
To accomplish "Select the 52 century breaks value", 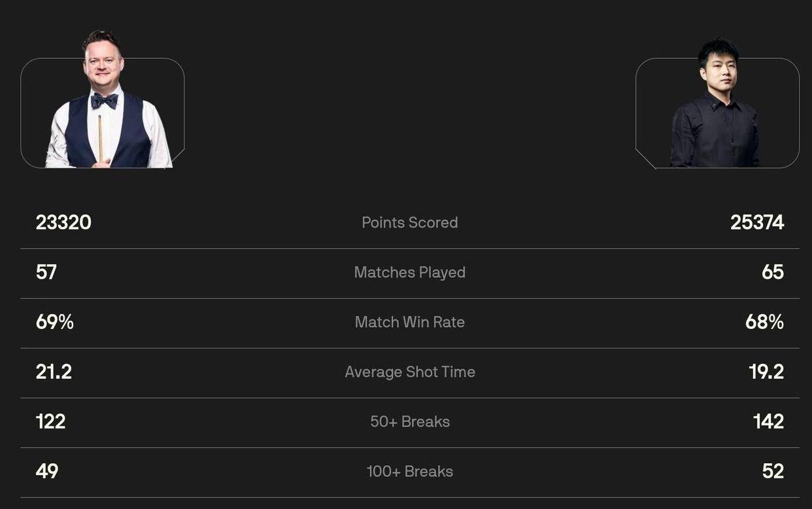I will click(x=773, y=471).
